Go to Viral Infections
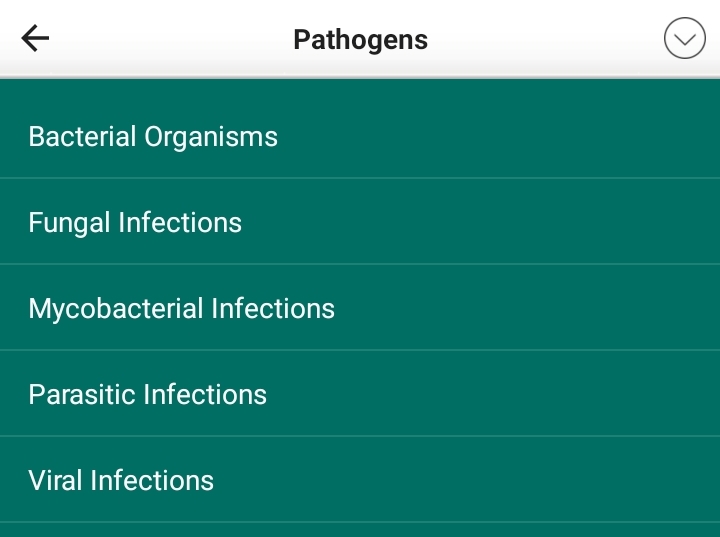Viewport: 720px width, 537px height. 360,480
